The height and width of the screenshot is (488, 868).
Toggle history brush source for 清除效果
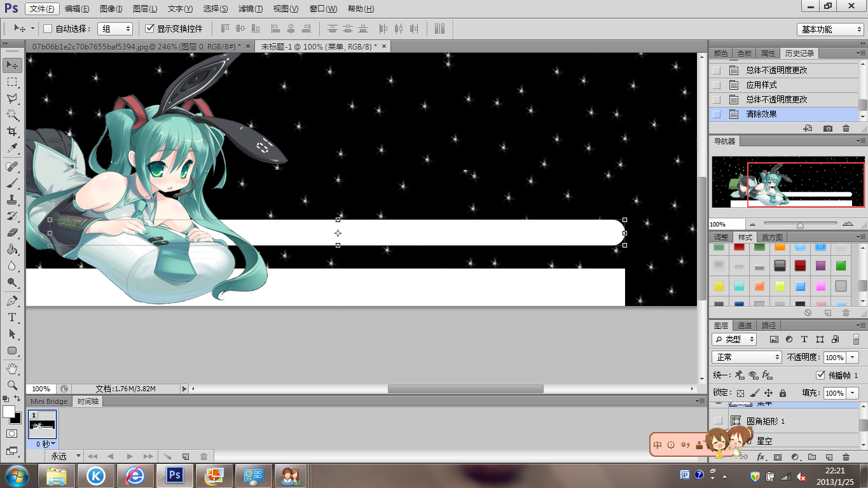pyautogui.click(x=717, y=115)
